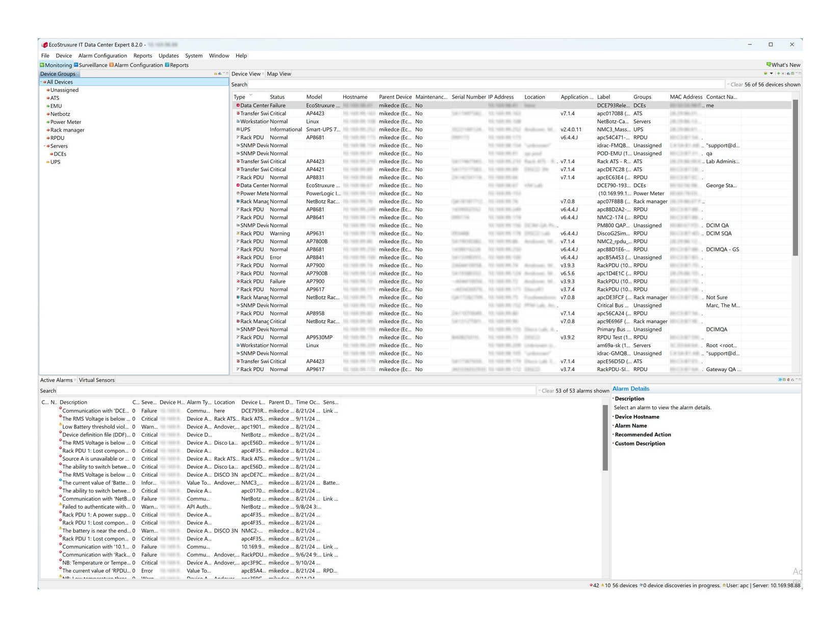Viewport: 840px width, 627px height.
Task: Minimize the Device Groups panel
Action: [224, 73]
